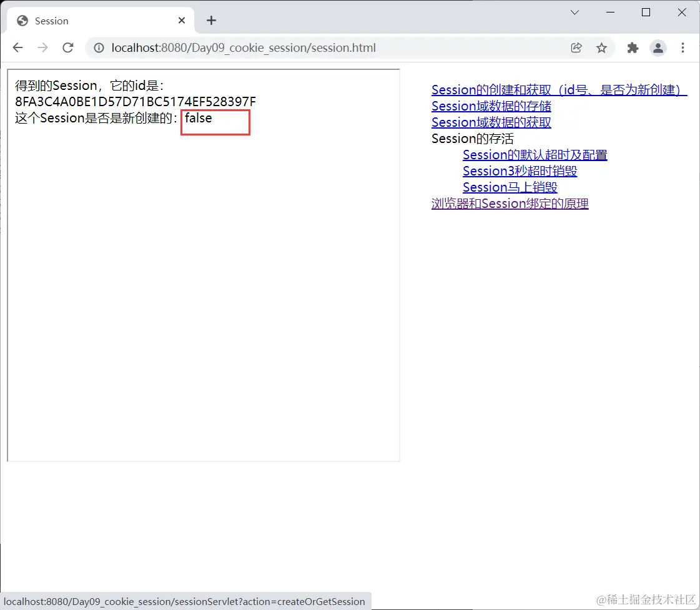
Task: View site information icon in address bar
Action: click(99, 47)
